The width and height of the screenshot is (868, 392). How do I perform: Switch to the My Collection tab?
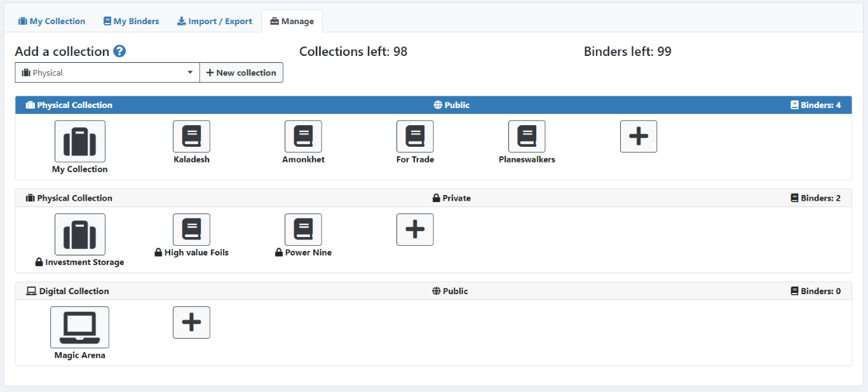(x=51, y=21)
